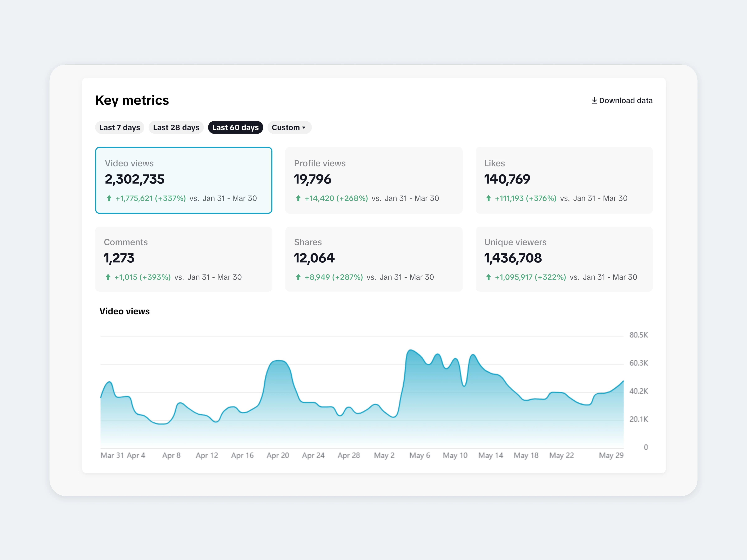Click the 1,273 comments value
This screenshot has height=560, width=747.
point(119,259)
